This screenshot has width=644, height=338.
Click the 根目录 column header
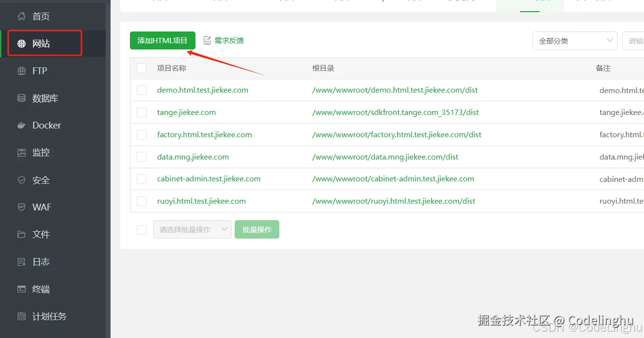pos(323,68)
